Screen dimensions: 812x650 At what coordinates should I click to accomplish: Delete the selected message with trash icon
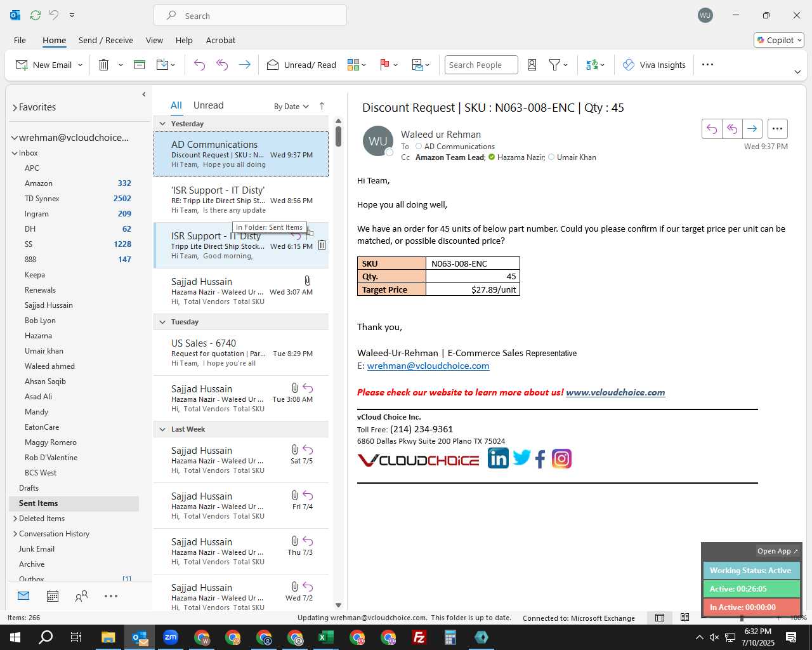click(x=104, y=65)
